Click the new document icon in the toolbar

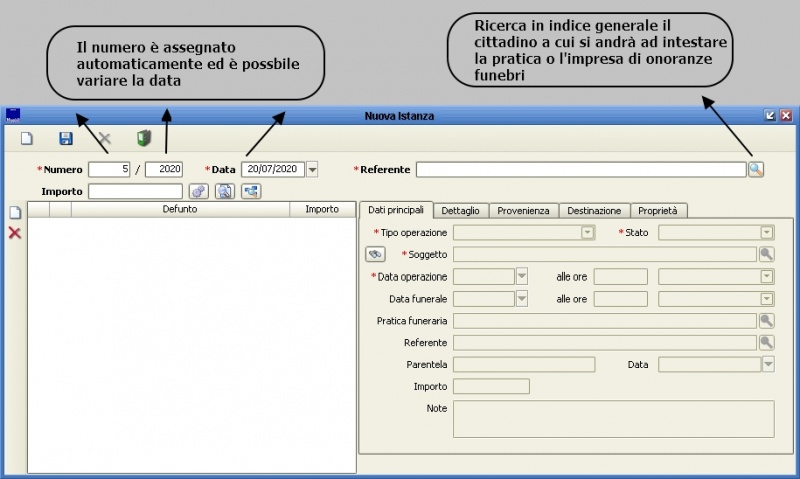pos(28,139)
